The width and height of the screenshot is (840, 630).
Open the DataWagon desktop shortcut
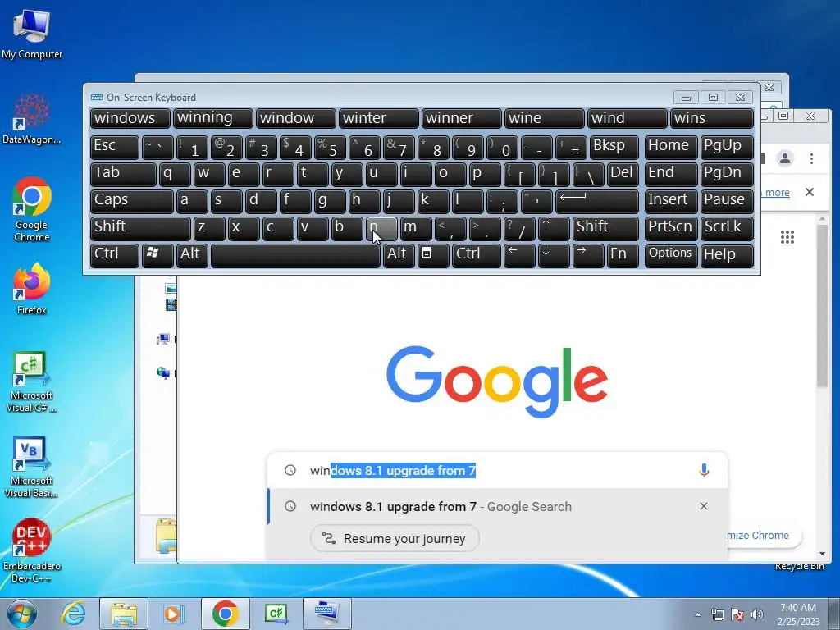(32, 119)
